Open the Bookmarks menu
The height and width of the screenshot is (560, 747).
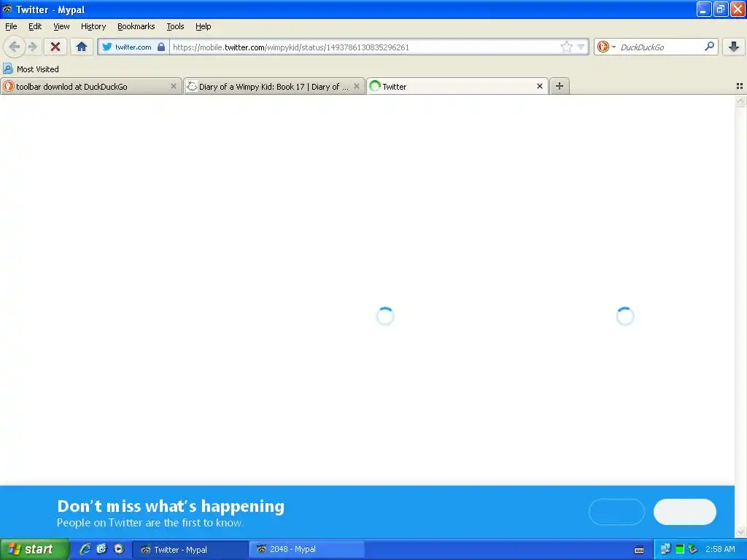[x=136, y=26]
